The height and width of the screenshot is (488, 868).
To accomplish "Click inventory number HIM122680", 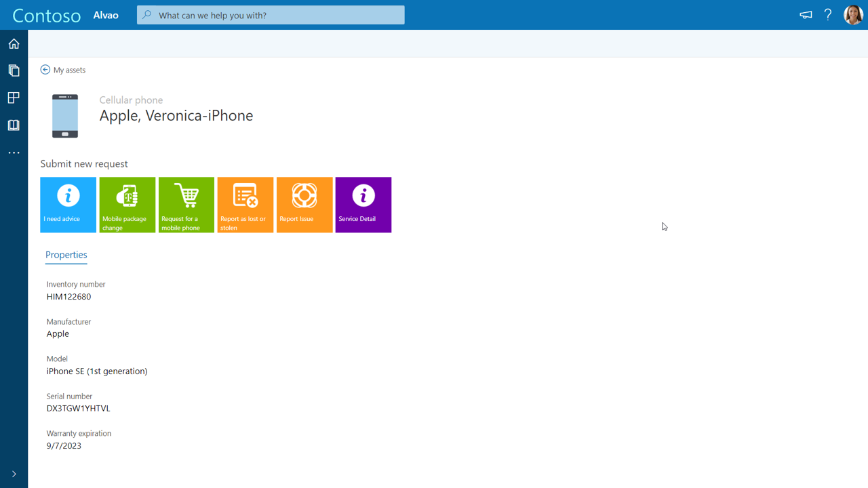I will tap(68, 297).
